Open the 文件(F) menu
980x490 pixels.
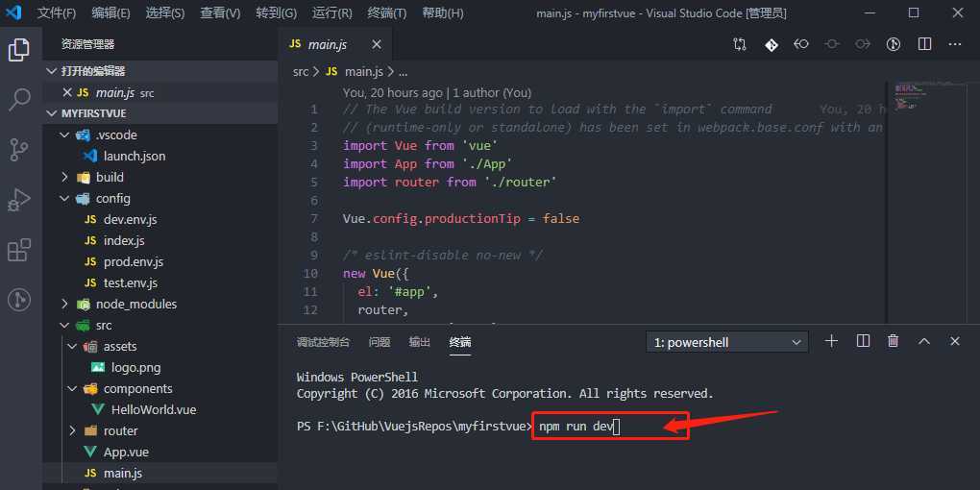click(x=57, y=13)
